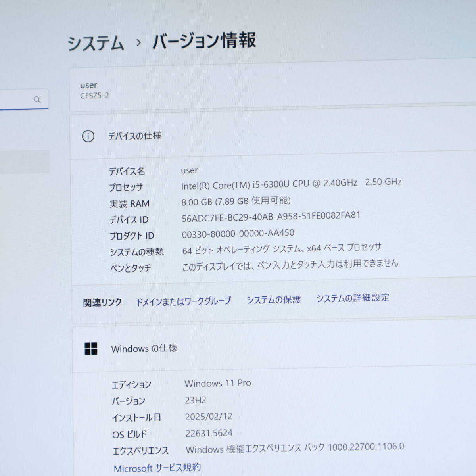The width and height of the screenshot is (476, 476).
Task: Select product ID 00330-80000-00000-AA450
Action: pyautogui.click(x=238, y=234)
